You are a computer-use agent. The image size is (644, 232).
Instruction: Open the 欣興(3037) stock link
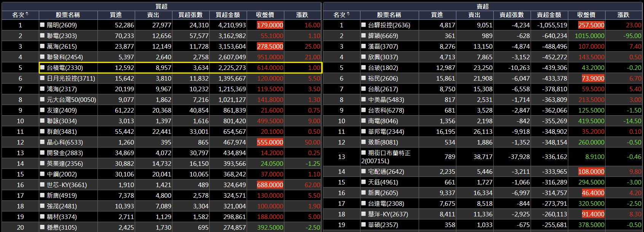[383, 57]
